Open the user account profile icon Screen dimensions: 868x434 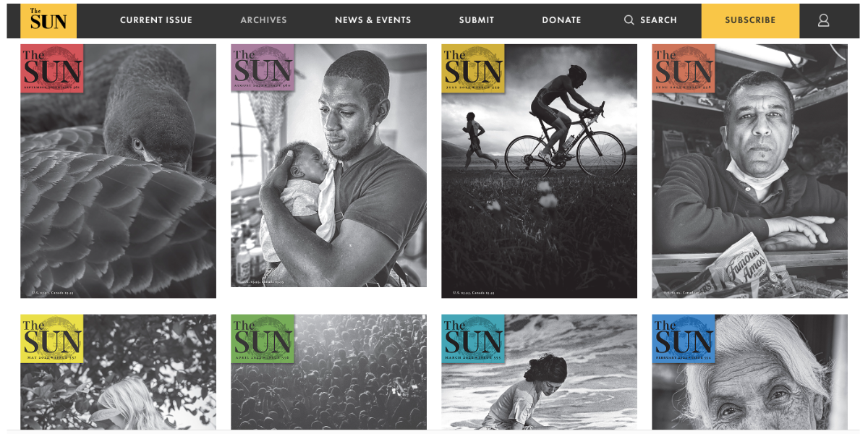pyautogui.click(x=823, y=20)
